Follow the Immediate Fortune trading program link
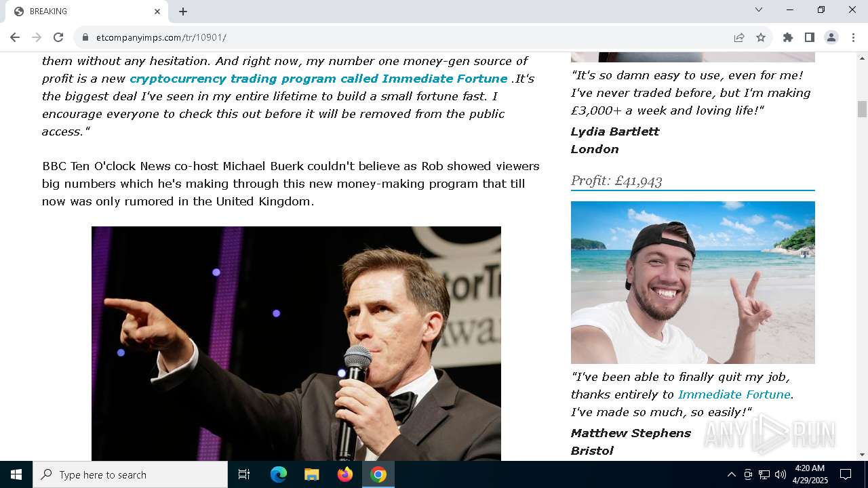 coord(318,79)
